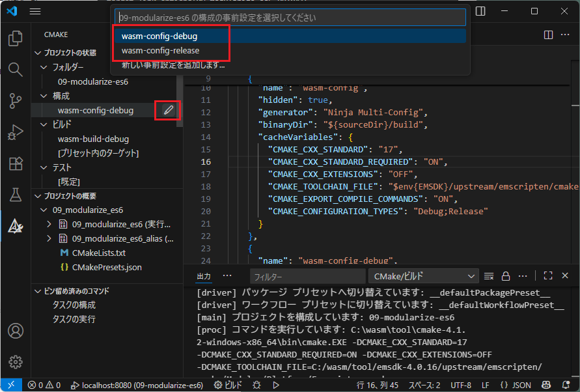Expand the 09_modularize_es6 (実行... target

pyautogui.click(x=49, y=224)
